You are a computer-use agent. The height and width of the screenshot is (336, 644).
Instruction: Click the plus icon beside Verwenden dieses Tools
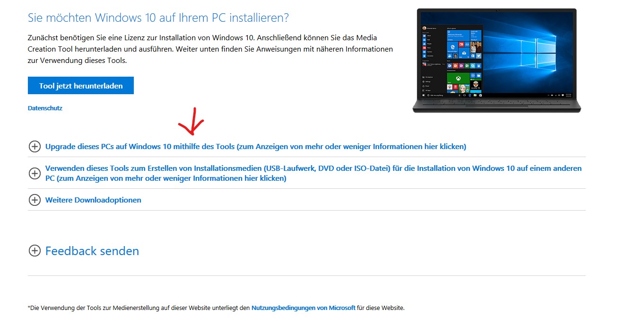35,173
